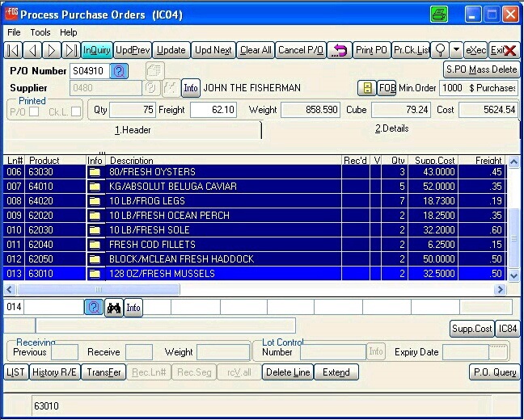Click the Clear All button

256,50
